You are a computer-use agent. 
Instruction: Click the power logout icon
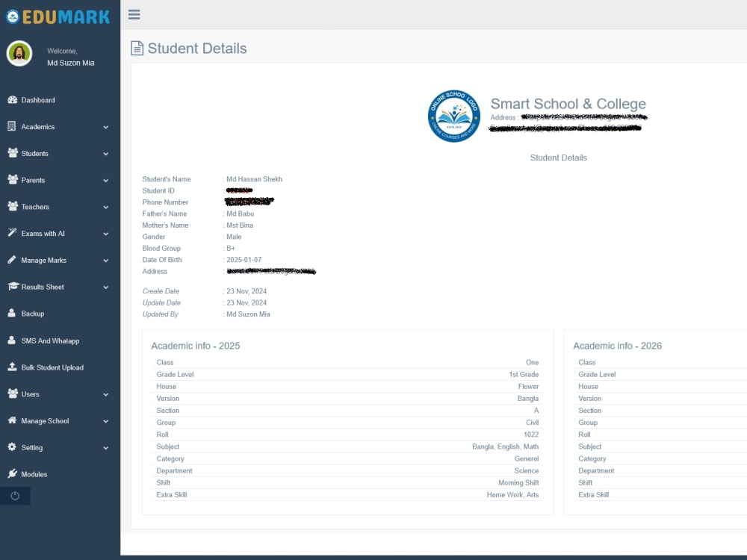point(15,496)
